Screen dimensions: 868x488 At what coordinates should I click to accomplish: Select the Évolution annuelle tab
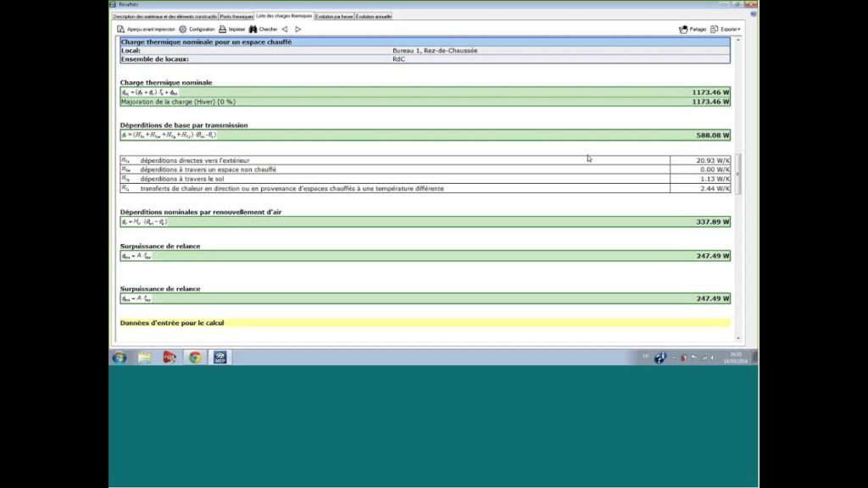[x=373, y=16]
